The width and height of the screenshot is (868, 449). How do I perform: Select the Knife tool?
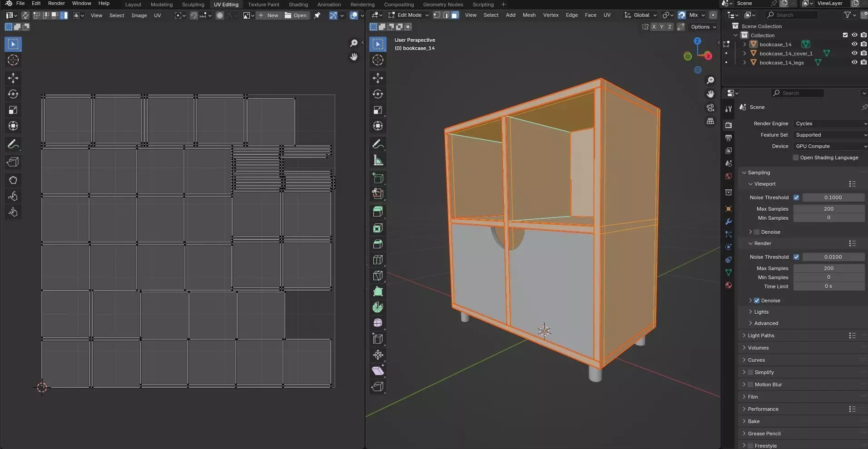pyautogui.click(x=378, y=276)
